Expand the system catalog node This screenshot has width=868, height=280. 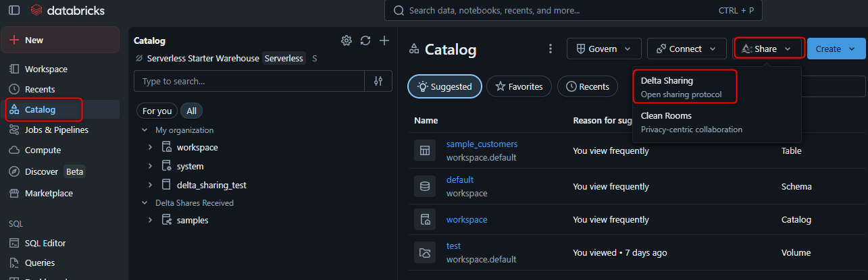[x=151, y=166]
